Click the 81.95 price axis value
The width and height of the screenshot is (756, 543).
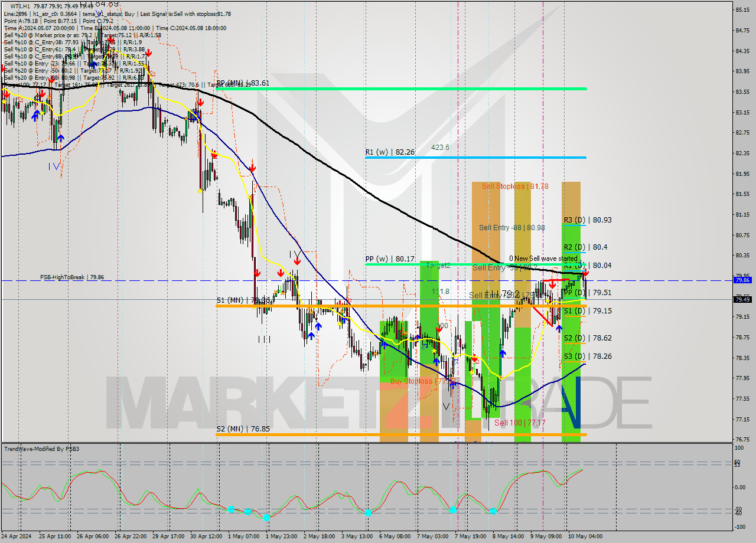pyautogui.click(x=743, y=174)
